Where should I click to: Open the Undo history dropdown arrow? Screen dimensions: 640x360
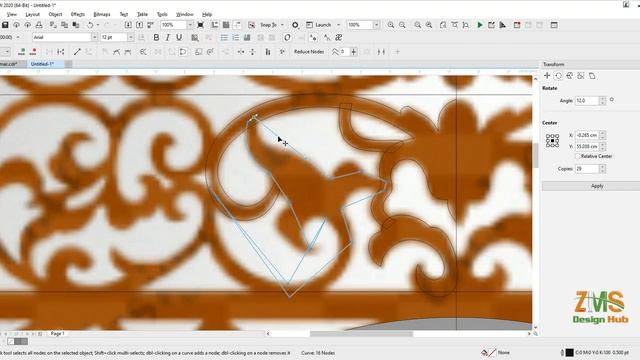pyautogui.click(x=98, y=25)
